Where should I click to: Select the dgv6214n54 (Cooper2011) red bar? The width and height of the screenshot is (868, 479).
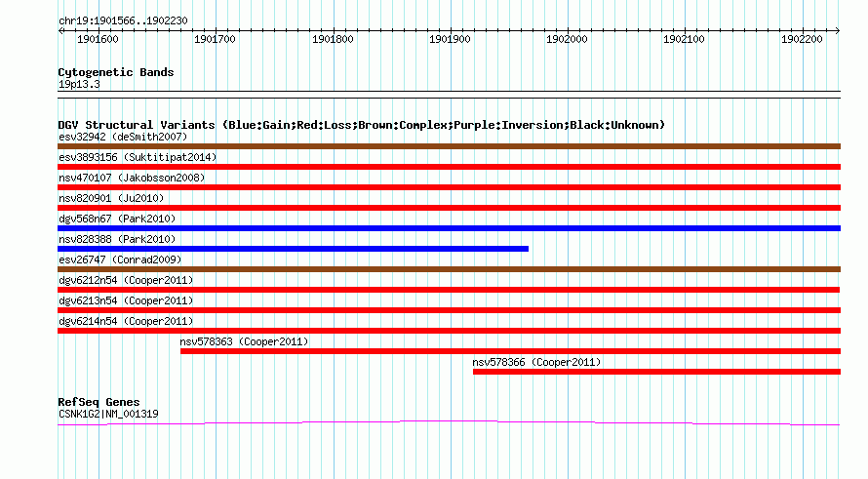click(449, 331)
